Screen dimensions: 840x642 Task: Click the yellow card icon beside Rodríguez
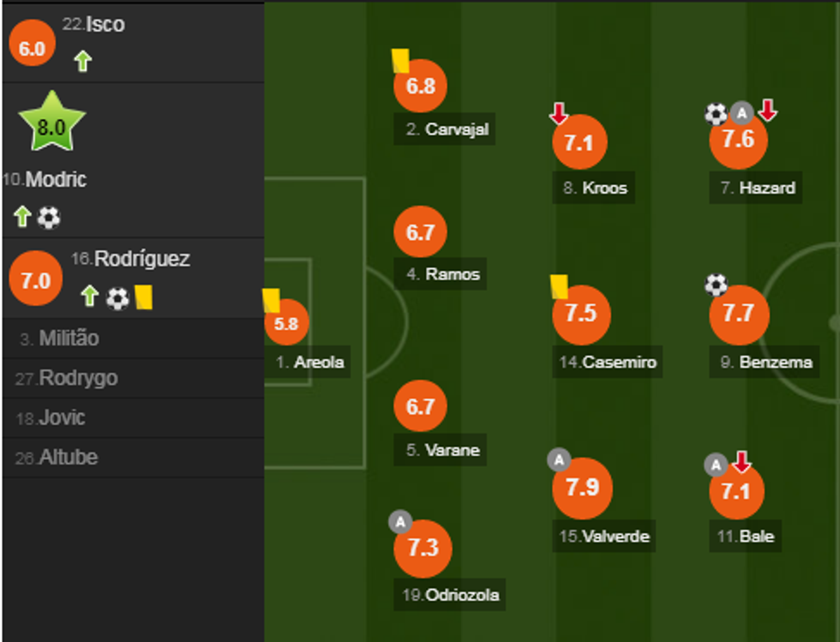[x=143, y=297]
